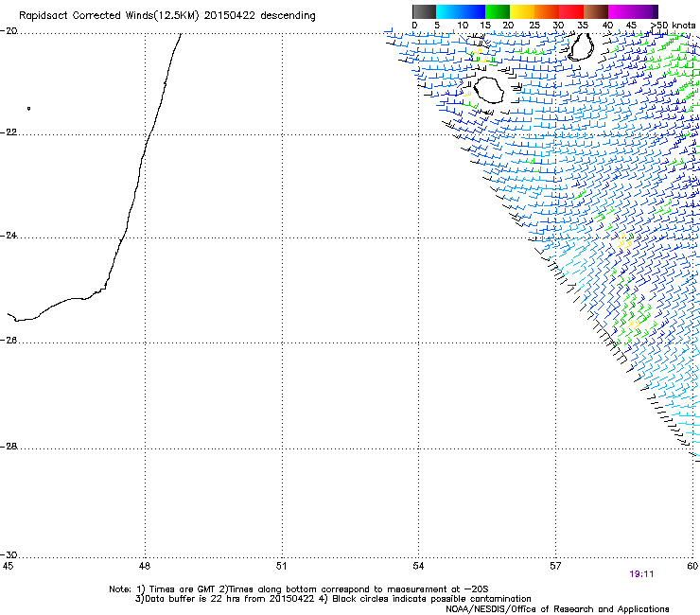Image resolution: width=700 pixels, height=615 pixels.
Task: Click the Reunion island outline near 55.5E
Action: click(x=489, y=90)
